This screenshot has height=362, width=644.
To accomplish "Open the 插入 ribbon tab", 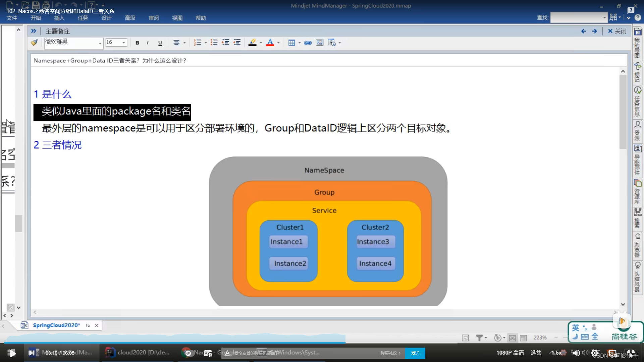I will pyautogui.click(x=59, y=18).
